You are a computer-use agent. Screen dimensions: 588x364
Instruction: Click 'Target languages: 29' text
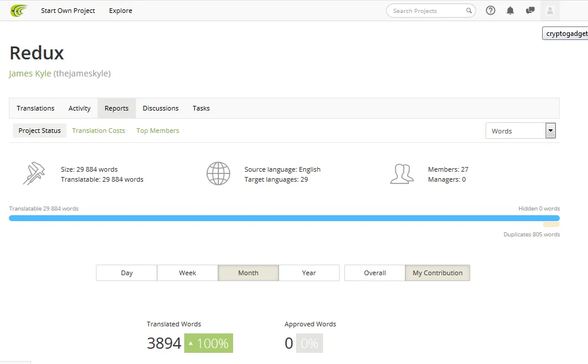coord(277,180)
